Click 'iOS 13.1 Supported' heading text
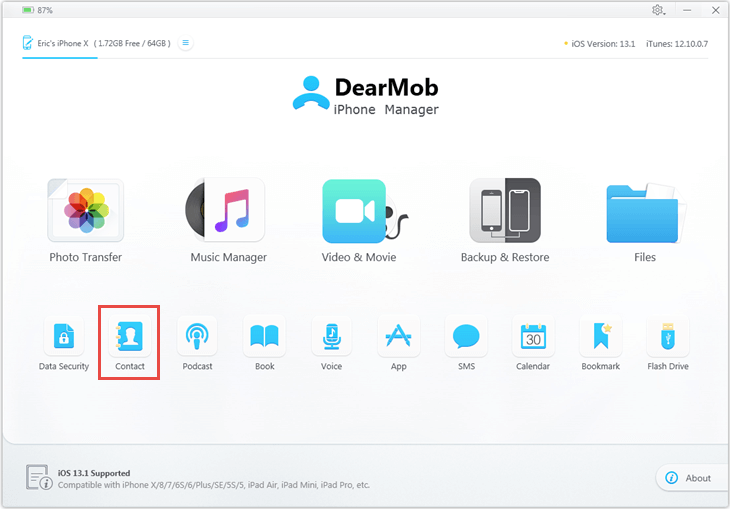This screenshot has height=509, width=730. pyautogui.click(x=94, y=473)
